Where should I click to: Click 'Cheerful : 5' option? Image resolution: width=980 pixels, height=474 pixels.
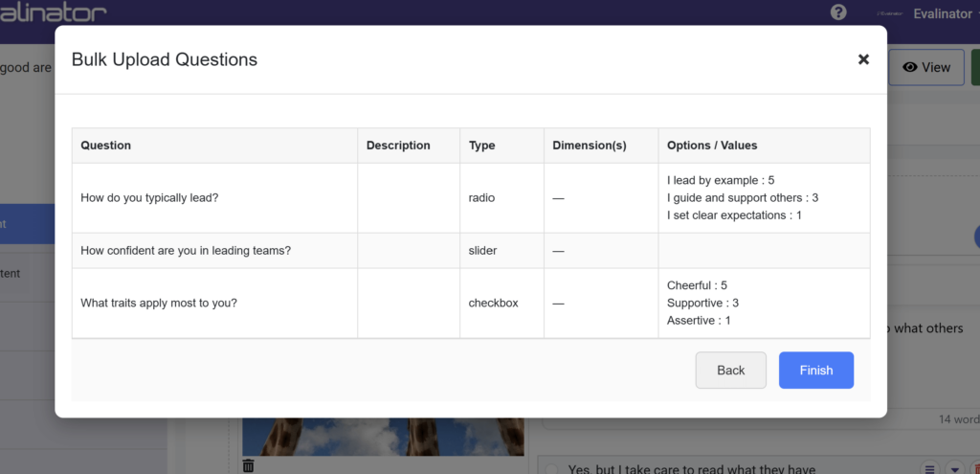697,285
